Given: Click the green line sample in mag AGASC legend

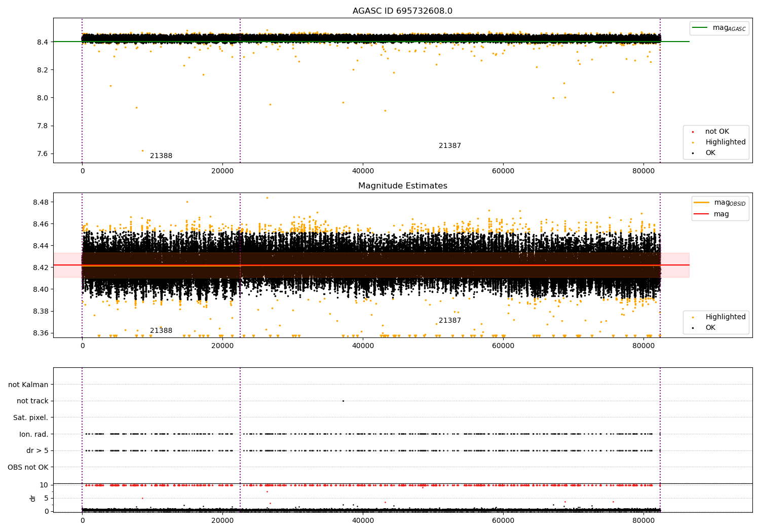Looking at the screenshot, I should click(x=700, y=28).
